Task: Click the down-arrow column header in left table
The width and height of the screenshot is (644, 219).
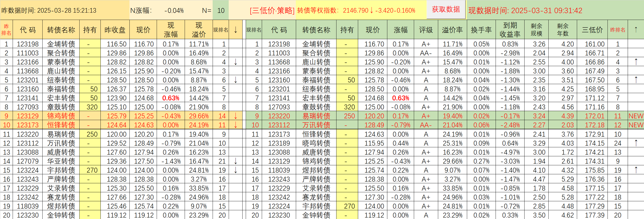Action: [236, 29]
